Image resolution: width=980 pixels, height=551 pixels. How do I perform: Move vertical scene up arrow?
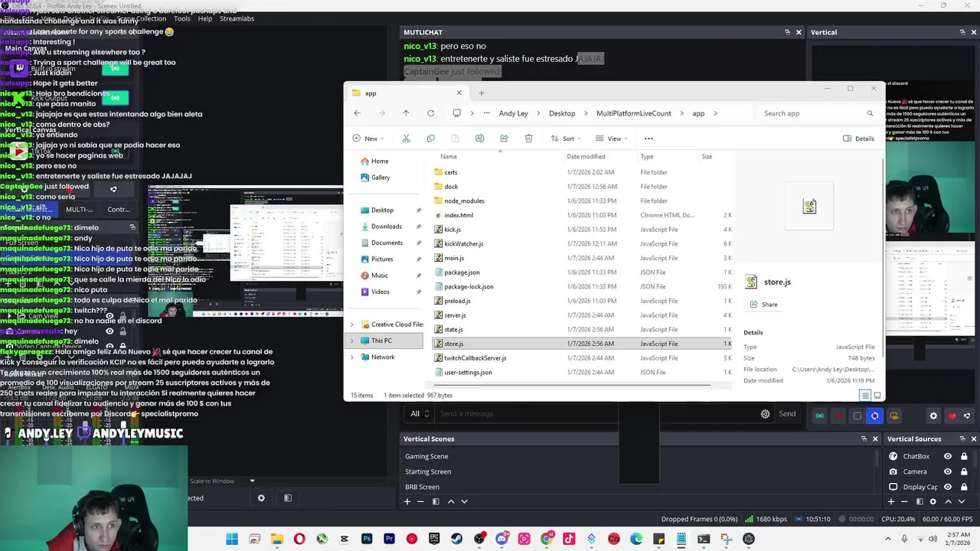(x=451, y=501)
